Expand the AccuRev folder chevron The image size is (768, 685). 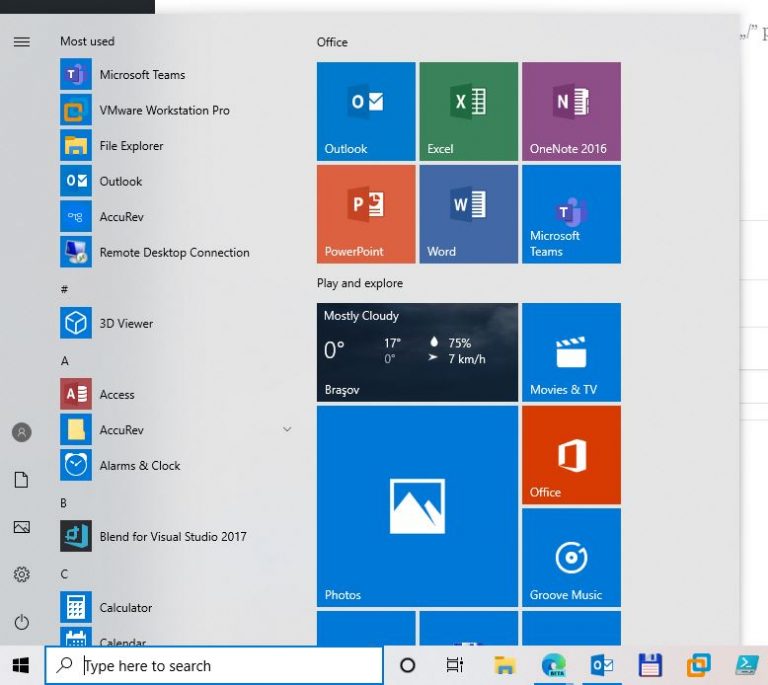click(287, 429)
